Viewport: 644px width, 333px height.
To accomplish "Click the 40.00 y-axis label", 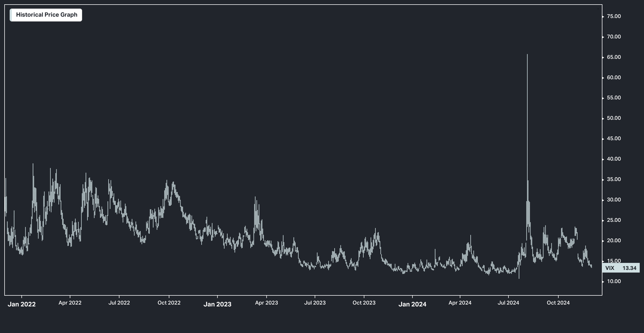I will pyautogui.click(x=614, y=159).
